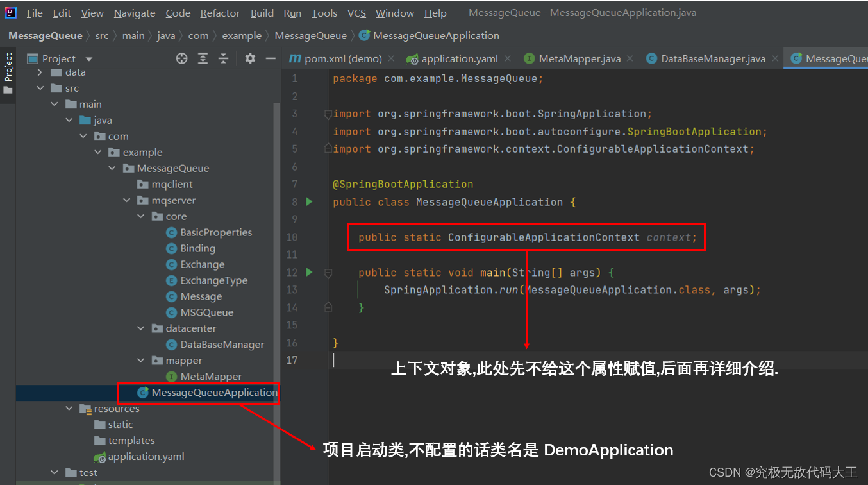Open the VCS menu
This screenshot has height=485, width=868.
(356, 13)
